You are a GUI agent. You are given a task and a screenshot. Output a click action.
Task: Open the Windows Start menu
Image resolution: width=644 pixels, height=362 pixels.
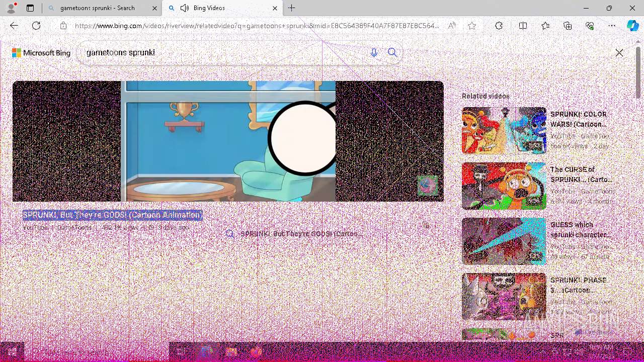click(x=12, y=352)
